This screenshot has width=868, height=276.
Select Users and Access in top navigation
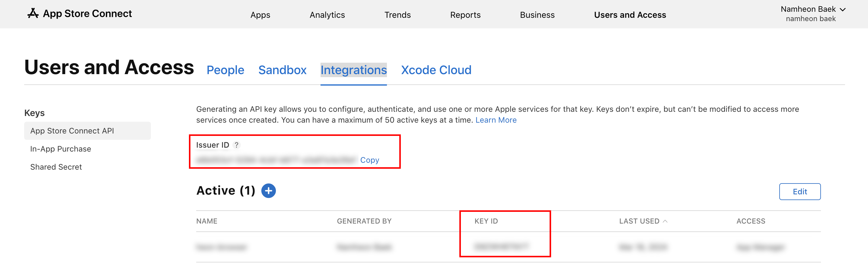click(x=630, y=15)
